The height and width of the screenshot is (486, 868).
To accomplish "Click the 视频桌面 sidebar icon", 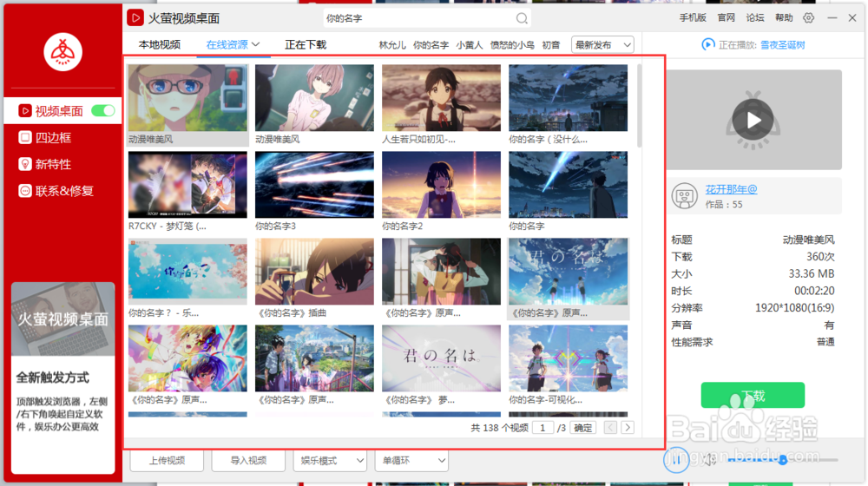I will pyautogui.click(x=24, y=111).
